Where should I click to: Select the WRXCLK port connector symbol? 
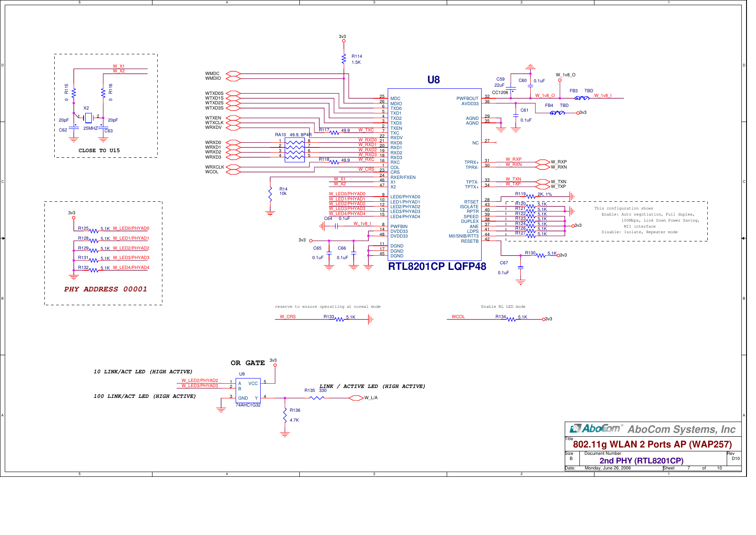point(233,167)
